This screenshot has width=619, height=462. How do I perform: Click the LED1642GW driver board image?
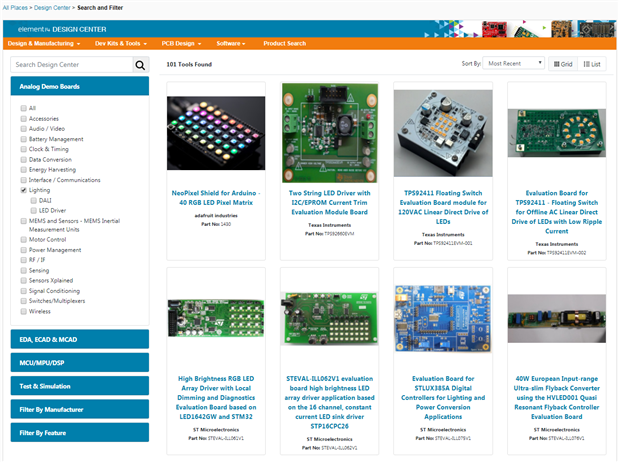coord(216,318)
